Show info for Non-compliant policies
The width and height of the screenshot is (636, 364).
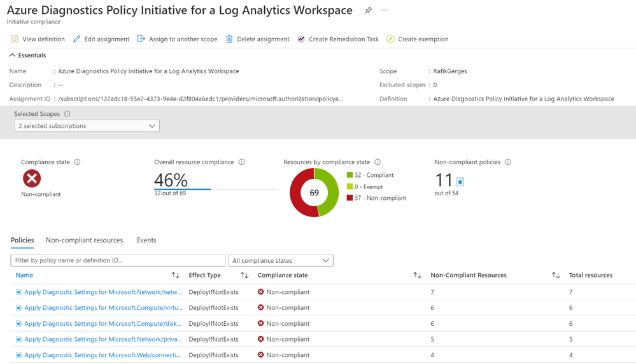[508, 162]
